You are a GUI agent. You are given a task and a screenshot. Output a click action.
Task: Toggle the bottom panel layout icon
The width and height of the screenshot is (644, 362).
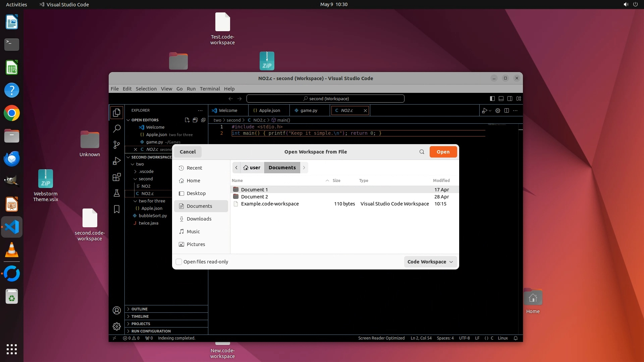pos(501,99)
